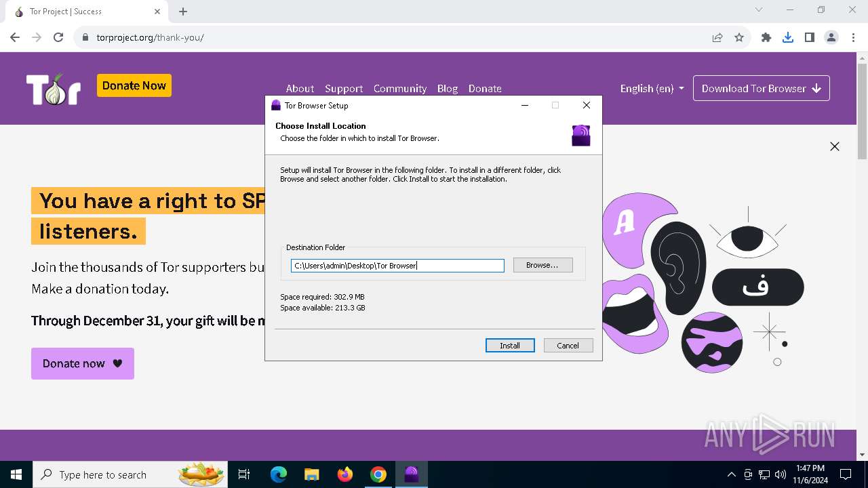Viewport: 868px width, 488px height.
Task: Click Download Tor Browser button
Action: pos(762,88)
